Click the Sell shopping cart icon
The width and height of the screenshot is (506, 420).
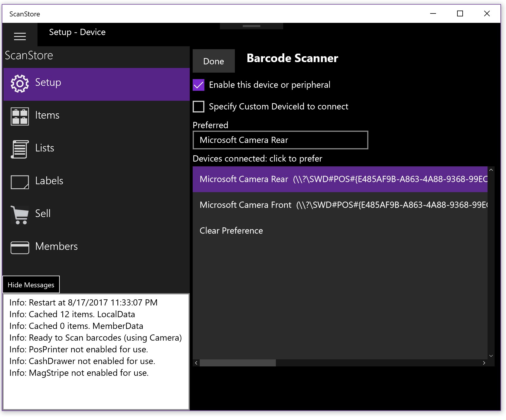click(x=20, y=215)
